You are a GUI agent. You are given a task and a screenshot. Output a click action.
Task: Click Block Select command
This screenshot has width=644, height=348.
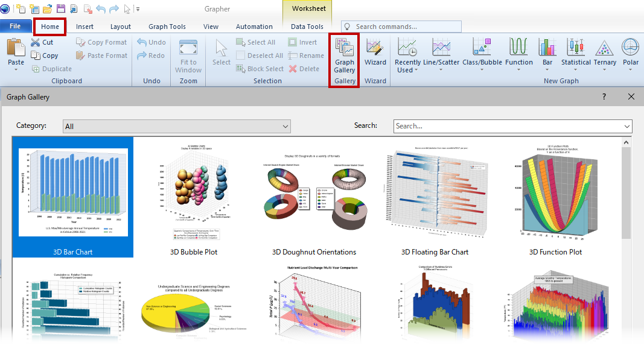coord(260,69)
